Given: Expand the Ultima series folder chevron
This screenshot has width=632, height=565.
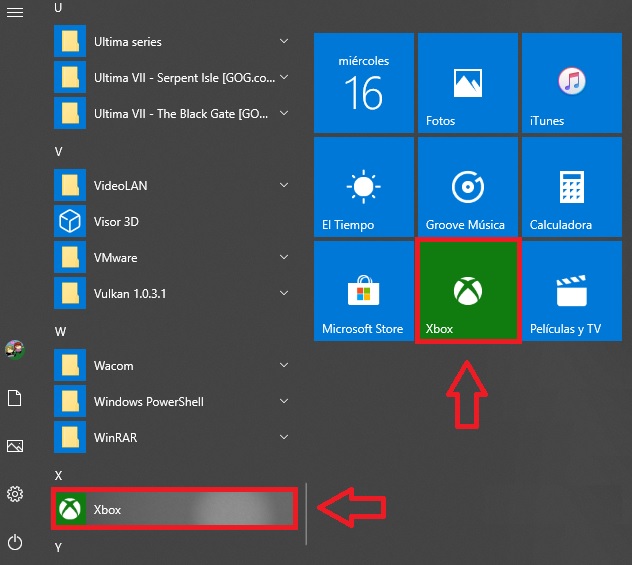Looking at the screenshot, I should [x=284, y=41].
